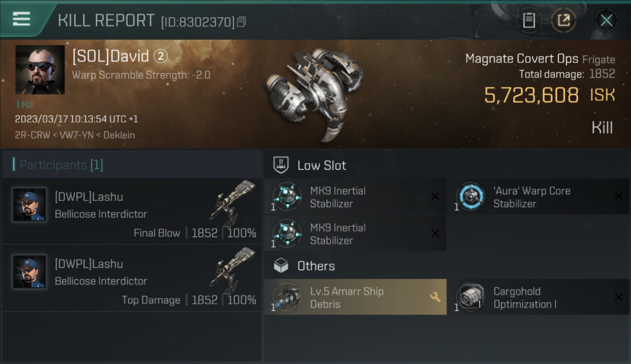Viewport: 631px width, 364px height.
Task: Tap Lashu's Final Blow portrait
Action: coord(30,205)
